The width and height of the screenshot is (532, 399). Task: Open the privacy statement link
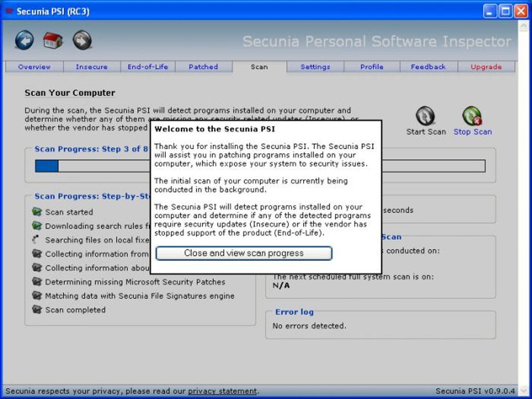(221, 391)
